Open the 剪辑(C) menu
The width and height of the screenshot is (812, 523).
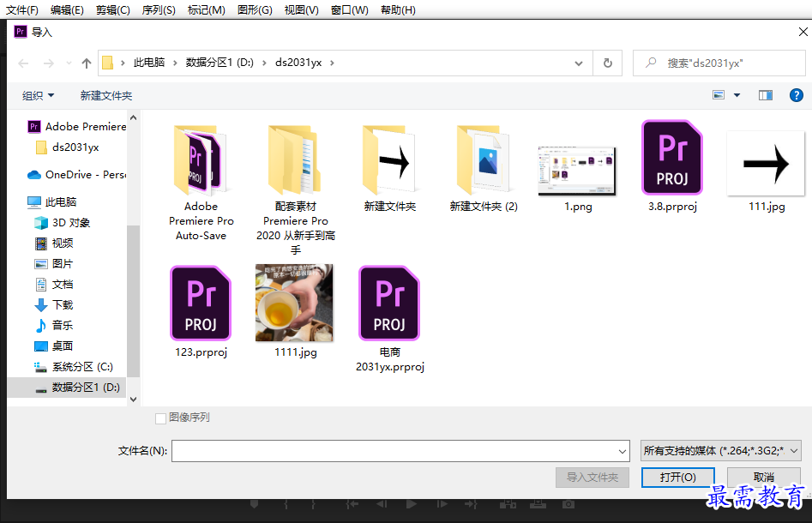[113, 9]
